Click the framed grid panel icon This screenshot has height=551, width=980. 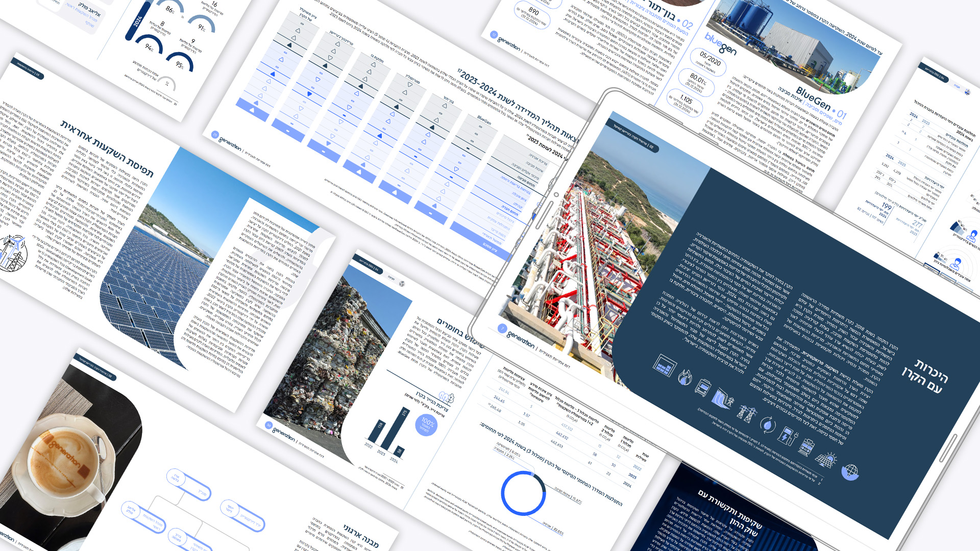[x=665, y=365]
